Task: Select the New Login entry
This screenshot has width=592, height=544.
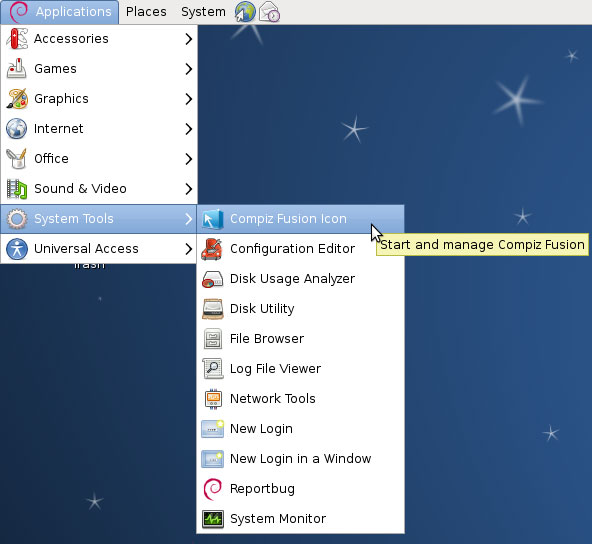Action: pos(301,428)
